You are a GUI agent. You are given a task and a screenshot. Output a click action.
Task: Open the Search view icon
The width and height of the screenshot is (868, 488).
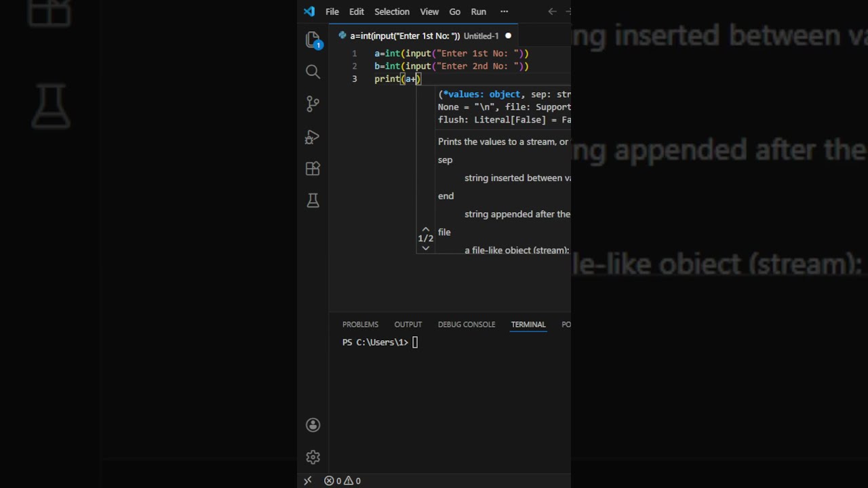click(x=313, y=72)
